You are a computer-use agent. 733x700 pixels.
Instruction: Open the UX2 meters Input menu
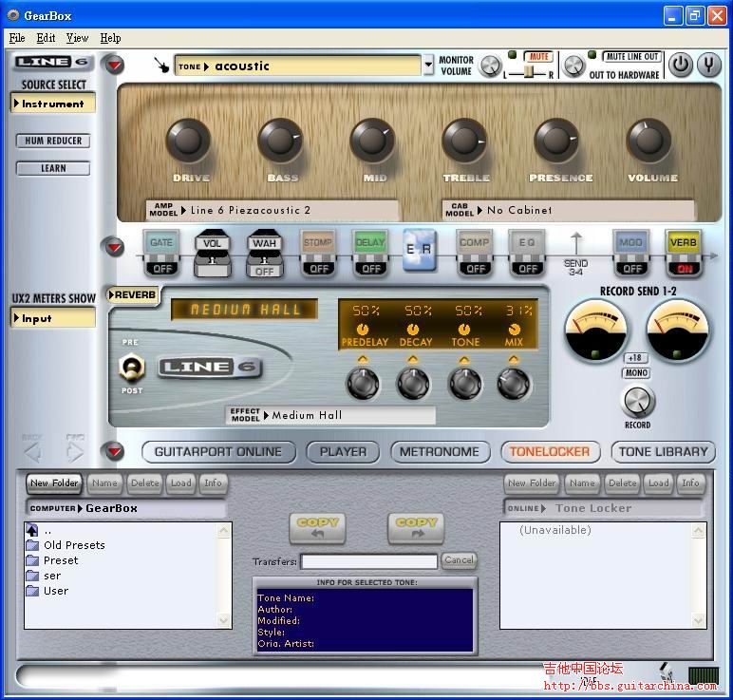(53, 318)
